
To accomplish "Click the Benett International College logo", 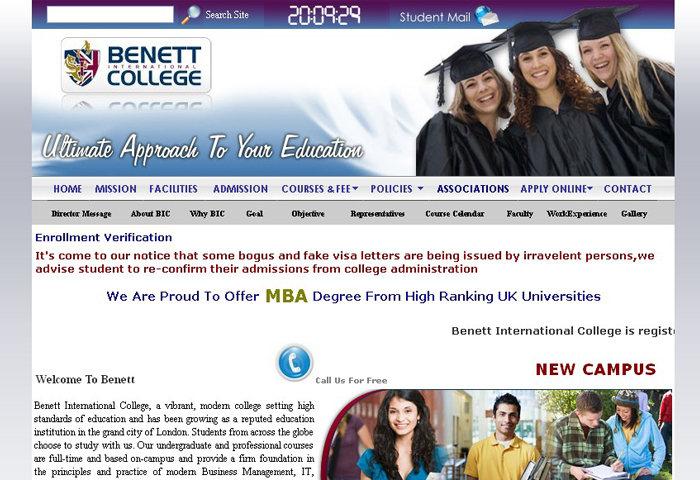I will [136, 65].
